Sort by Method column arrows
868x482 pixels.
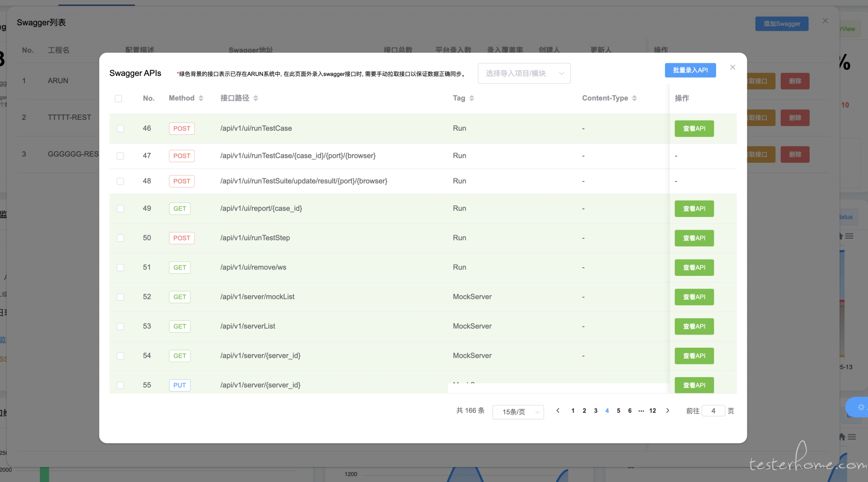(201, 98)
